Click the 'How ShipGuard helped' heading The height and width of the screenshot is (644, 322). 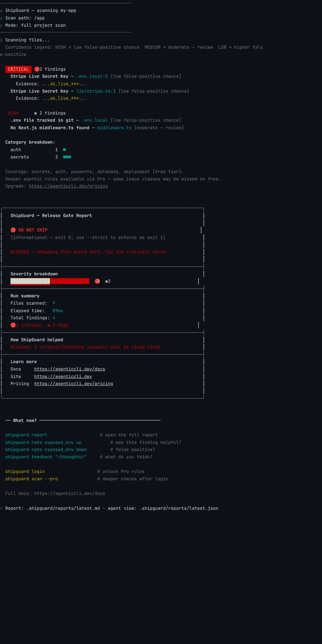37,340
